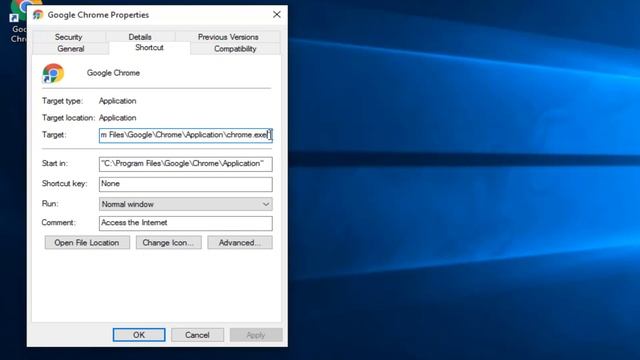The width and height of the screenshot is (640, 360).
Task: Click the Target location value 'Application'
Action: pos(118,118)
